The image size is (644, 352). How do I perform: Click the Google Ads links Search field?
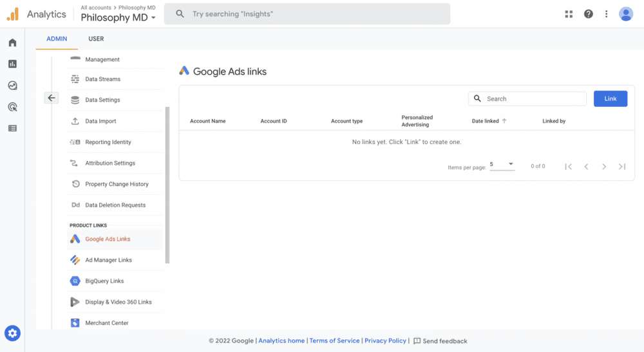[527, 98]
